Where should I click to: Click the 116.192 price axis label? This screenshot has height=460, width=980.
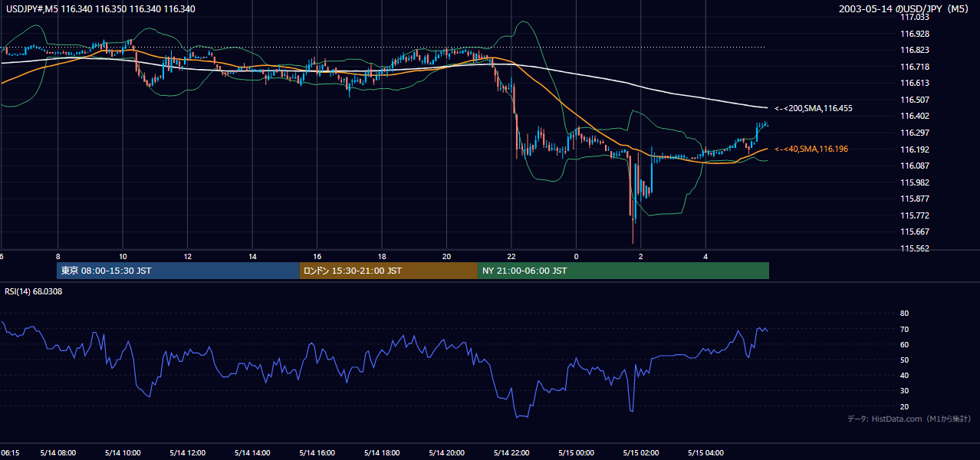[913, 149]
